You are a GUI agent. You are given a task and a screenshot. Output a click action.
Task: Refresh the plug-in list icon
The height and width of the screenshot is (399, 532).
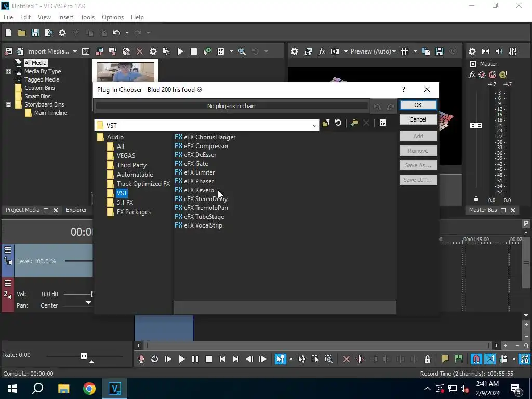(x=338, y=123)
